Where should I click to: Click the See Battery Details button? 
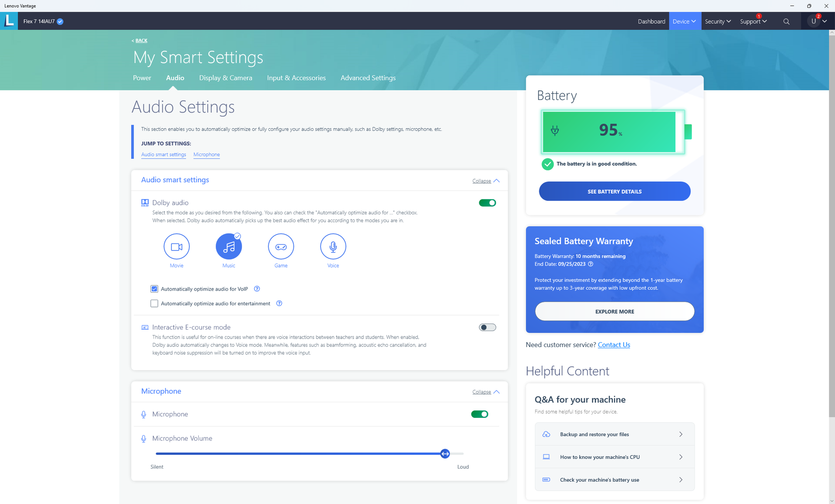pyautogui.click(x=614, y=191)
